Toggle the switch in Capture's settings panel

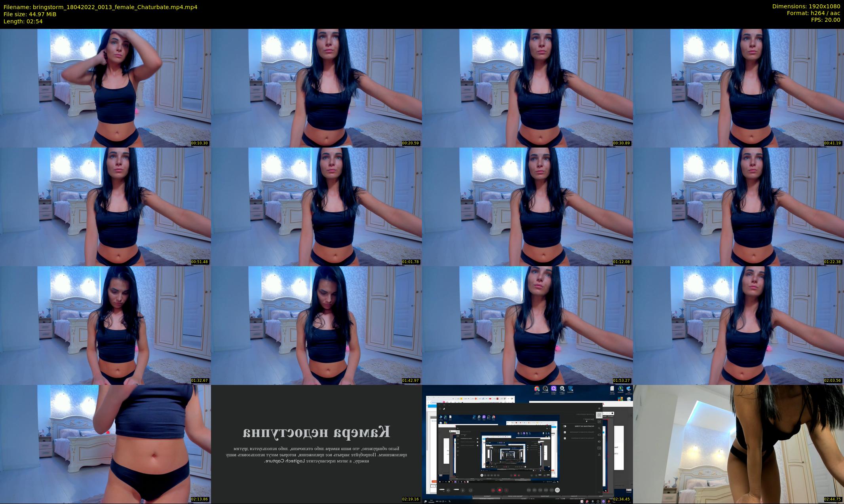[x=565, y=426]
